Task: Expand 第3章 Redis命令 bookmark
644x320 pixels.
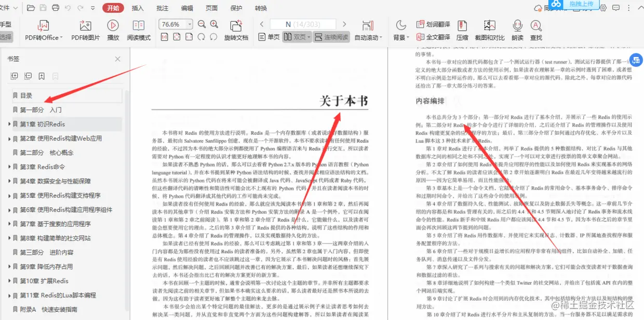Action: click(9, 167)
